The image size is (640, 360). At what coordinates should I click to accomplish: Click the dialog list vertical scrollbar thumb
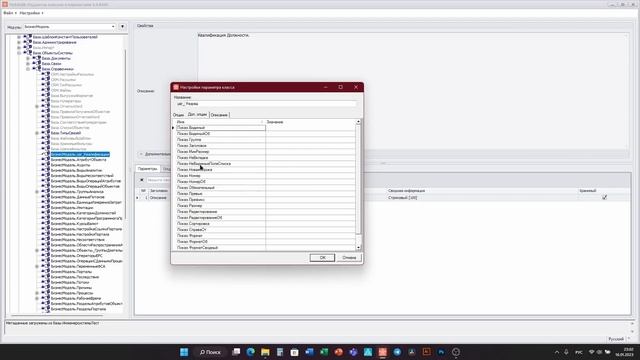pyautogui.click(x=358, y=179)
